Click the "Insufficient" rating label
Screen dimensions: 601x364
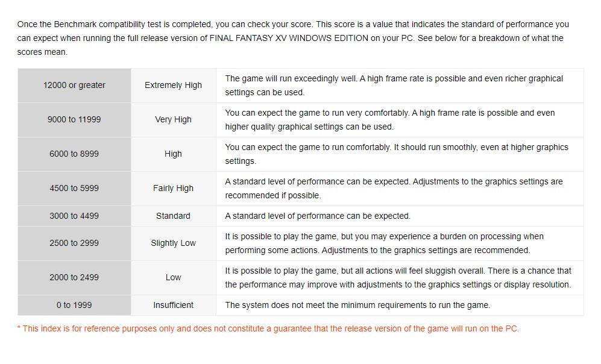coord(173,306)
